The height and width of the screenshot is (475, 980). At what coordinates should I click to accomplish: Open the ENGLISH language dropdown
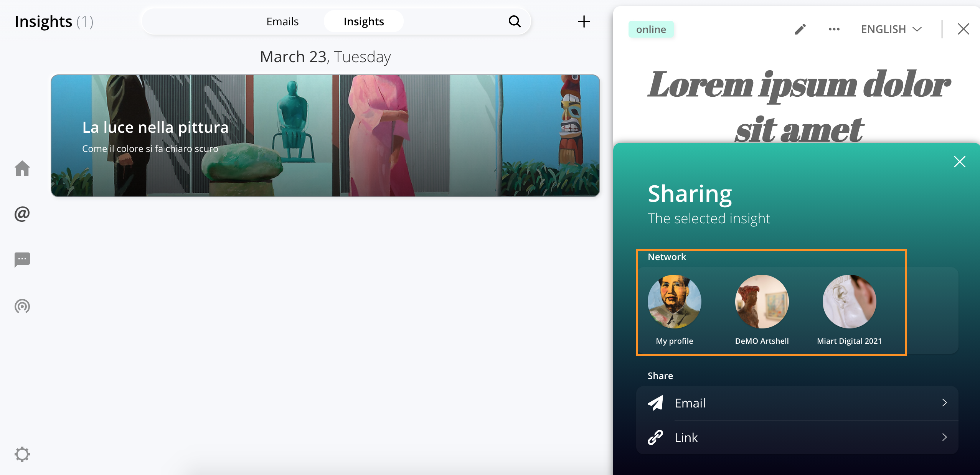coord(891,29)
